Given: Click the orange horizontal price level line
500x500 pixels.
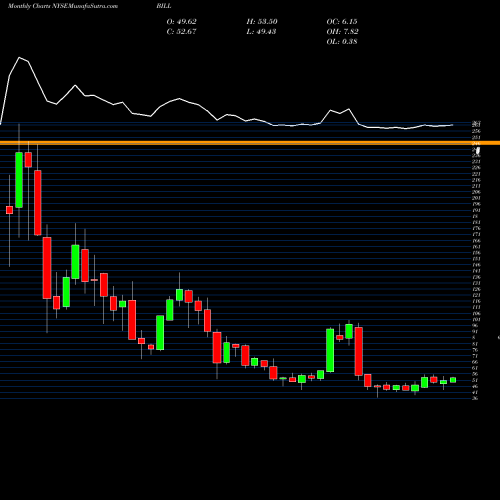Looking at the screenshot, I should [250, 143].
